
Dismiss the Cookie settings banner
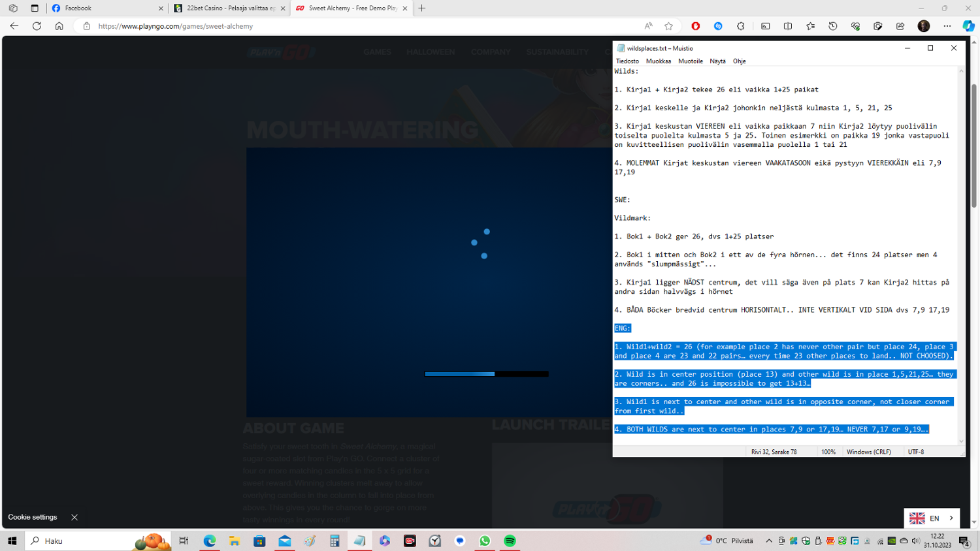point(74,517)
